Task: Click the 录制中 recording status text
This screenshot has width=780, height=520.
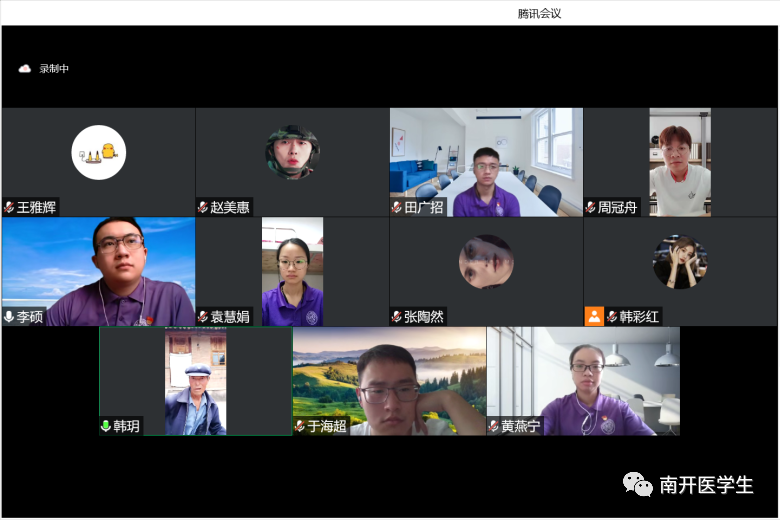Action: (54, 69)
